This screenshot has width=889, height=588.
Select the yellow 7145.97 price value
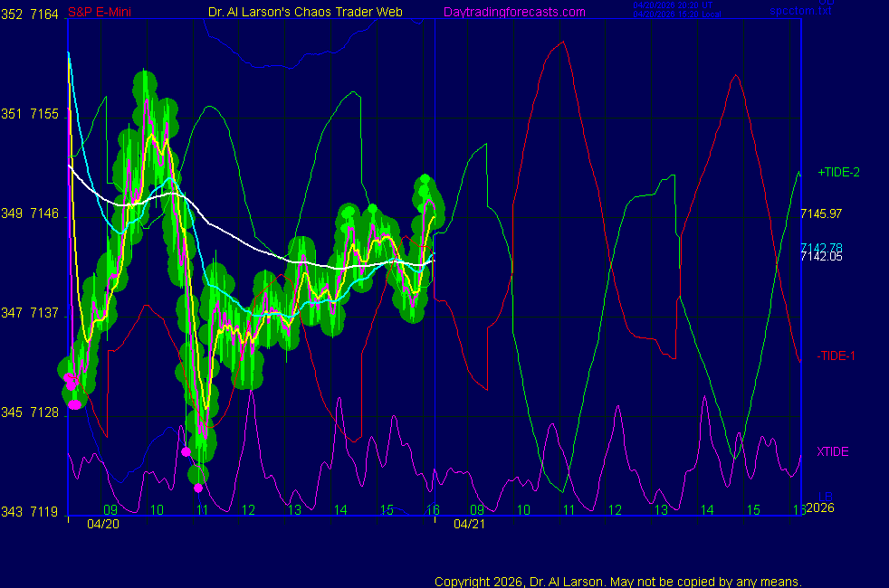pyautogui.click(x=821, y=213)
